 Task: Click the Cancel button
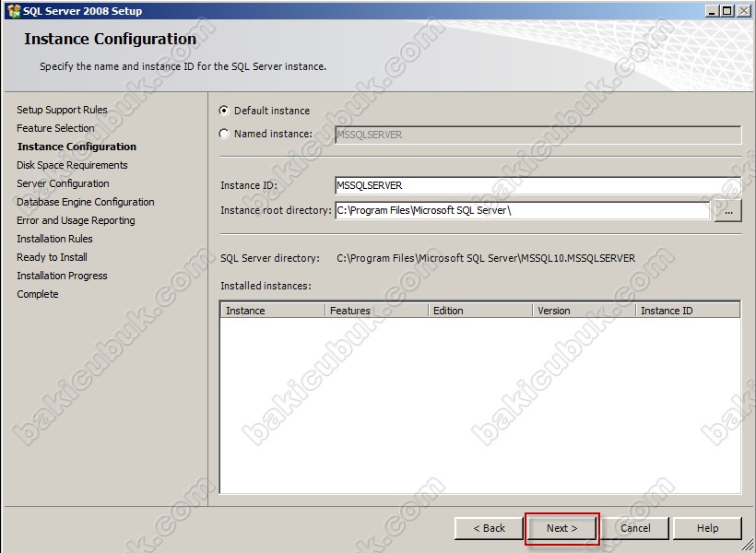[635, 528]
